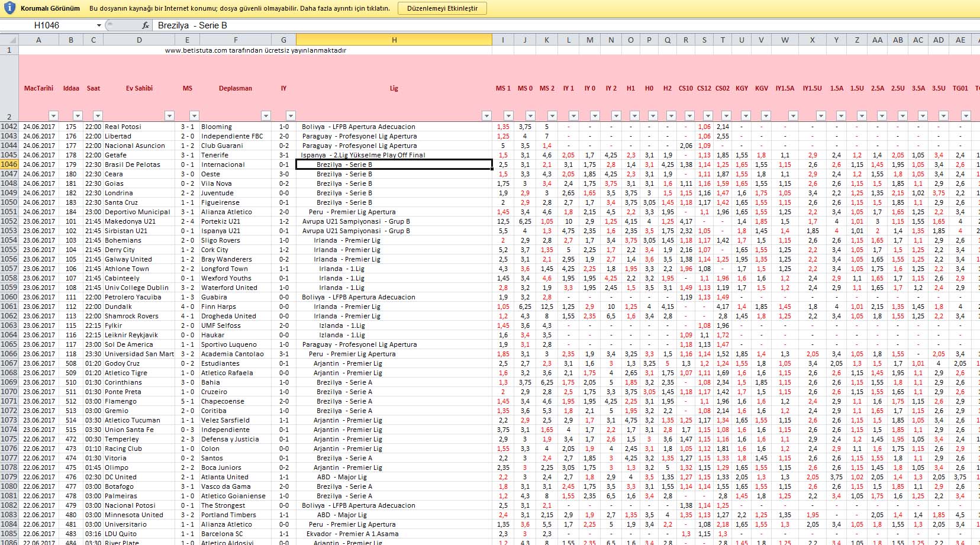Select column H header
Image resolution: width=980 pixels, height=545 pixels.
394,40
